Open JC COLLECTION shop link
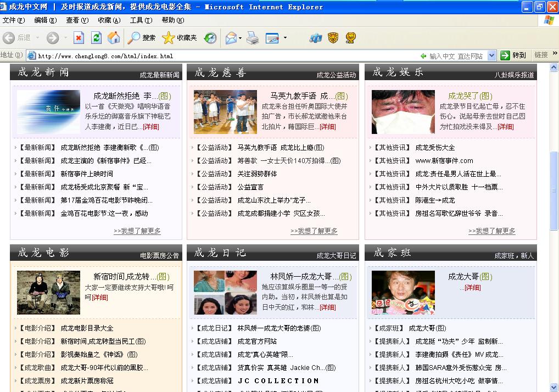559x392 pixels. coord(278,381)
